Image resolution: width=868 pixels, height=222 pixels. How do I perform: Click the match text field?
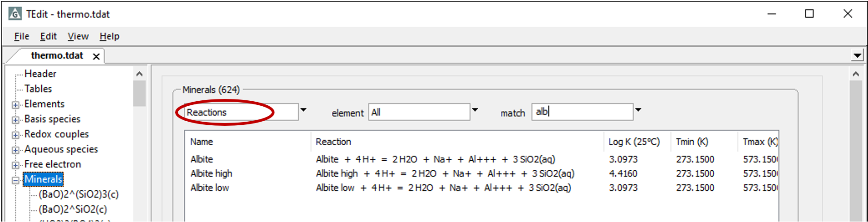(x=582, y=112)
